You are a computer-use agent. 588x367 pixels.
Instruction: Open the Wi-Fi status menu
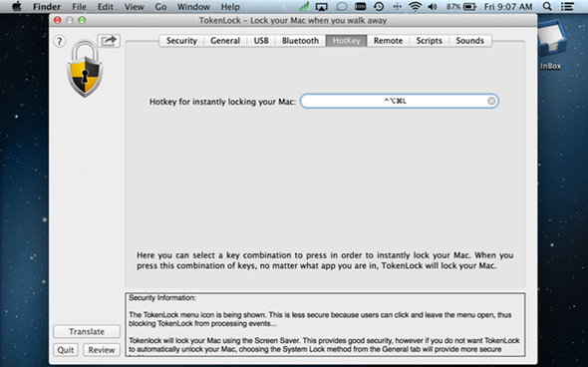[x=415, y=7]
